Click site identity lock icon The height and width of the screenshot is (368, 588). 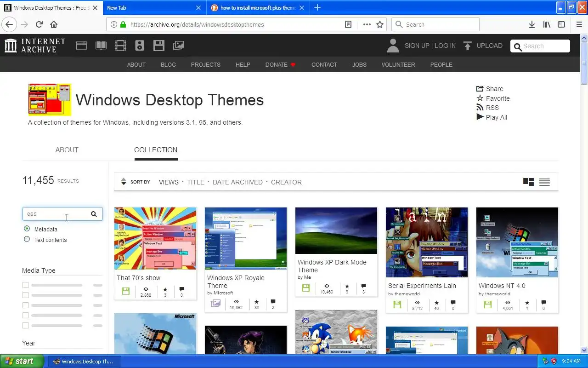123,24
